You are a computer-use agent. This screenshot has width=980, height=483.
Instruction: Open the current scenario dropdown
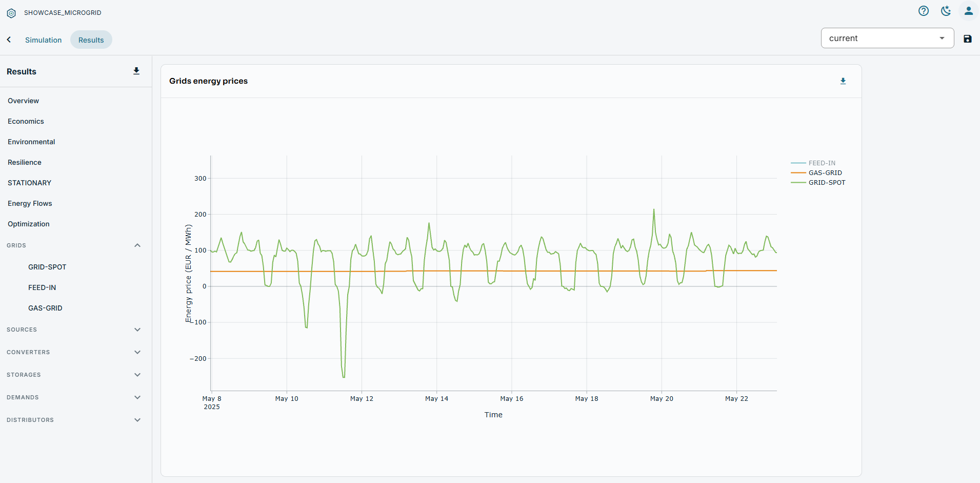coord(887,38)
